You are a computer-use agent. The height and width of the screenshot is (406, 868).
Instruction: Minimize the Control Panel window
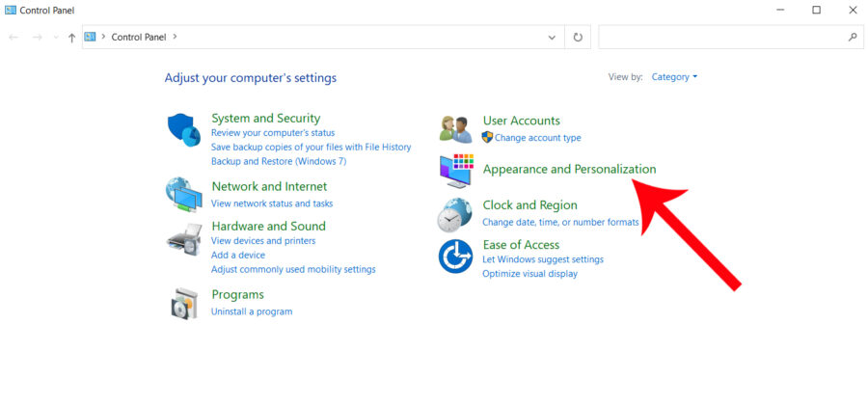click(780, 10)
